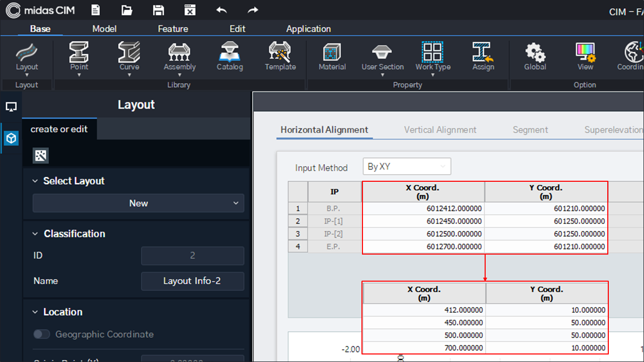Open the Template tool

[x=281, y=56]
